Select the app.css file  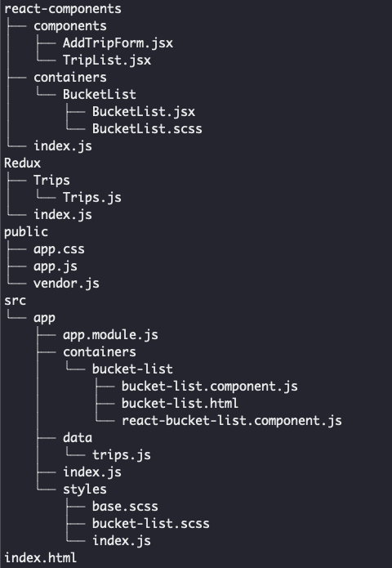click(x=59, y=249)
